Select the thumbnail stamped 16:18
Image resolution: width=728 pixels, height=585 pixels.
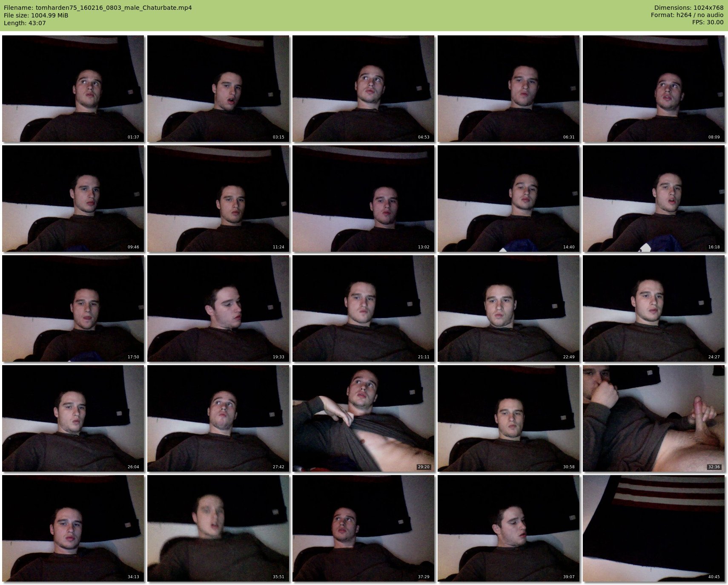(654, 199)
